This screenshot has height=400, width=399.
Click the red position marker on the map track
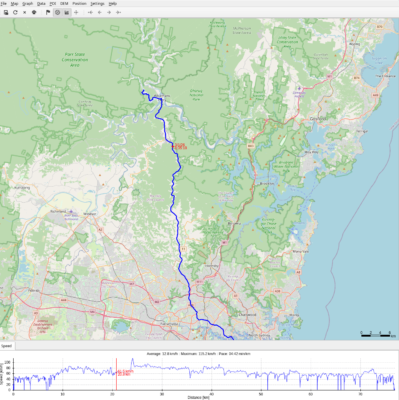point(173,146)
